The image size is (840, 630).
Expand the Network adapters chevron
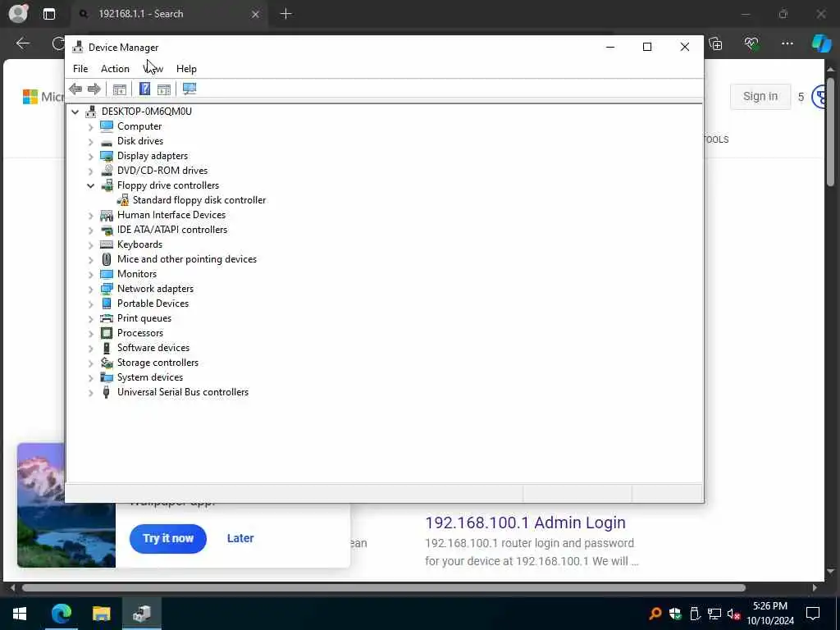pos(90,290)
